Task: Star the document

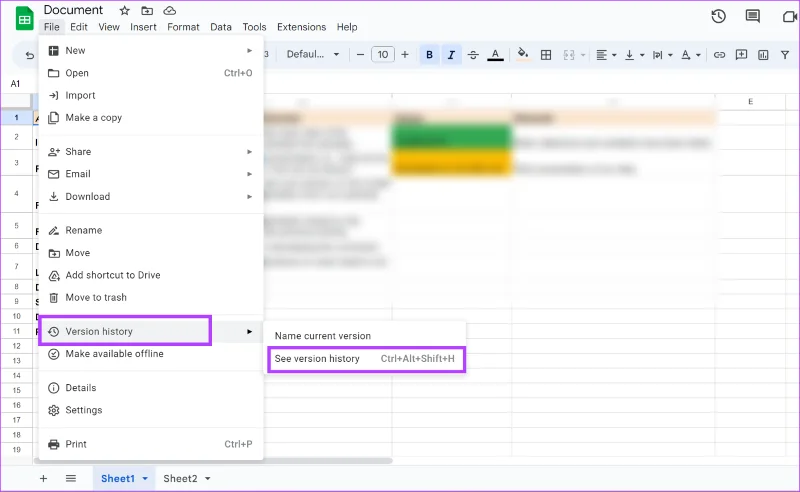Action: [x=124, y=10]
